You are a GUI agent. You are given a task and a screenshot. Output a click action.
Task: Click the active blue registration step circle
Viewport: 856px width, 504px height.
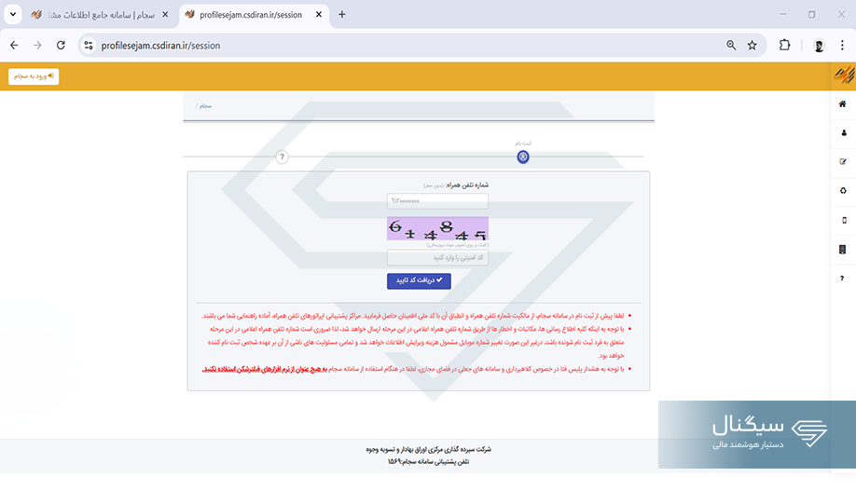(523, 157)
